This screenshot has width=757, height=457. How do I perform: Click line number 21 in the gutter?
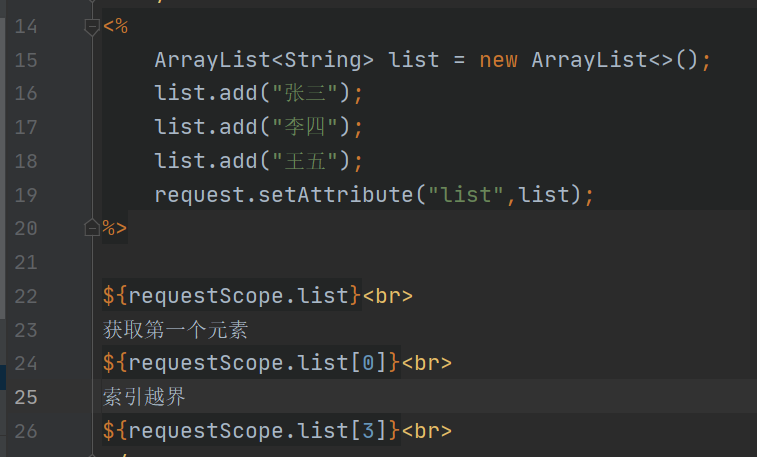coord(26,263)
